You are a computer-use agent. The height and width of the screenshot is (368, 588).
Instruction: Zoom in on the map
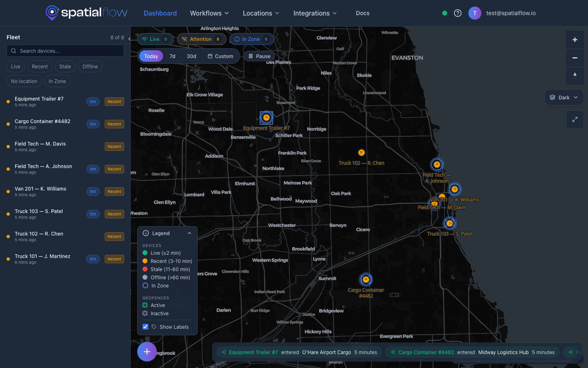(x=575, y=40)
